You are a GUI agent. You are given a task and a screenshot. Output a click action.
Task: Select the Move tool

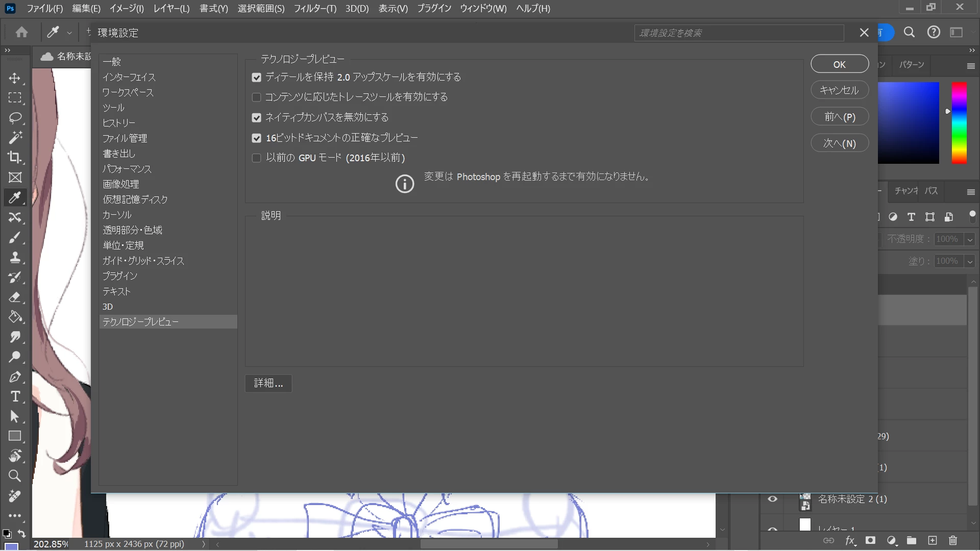point(15,78)
